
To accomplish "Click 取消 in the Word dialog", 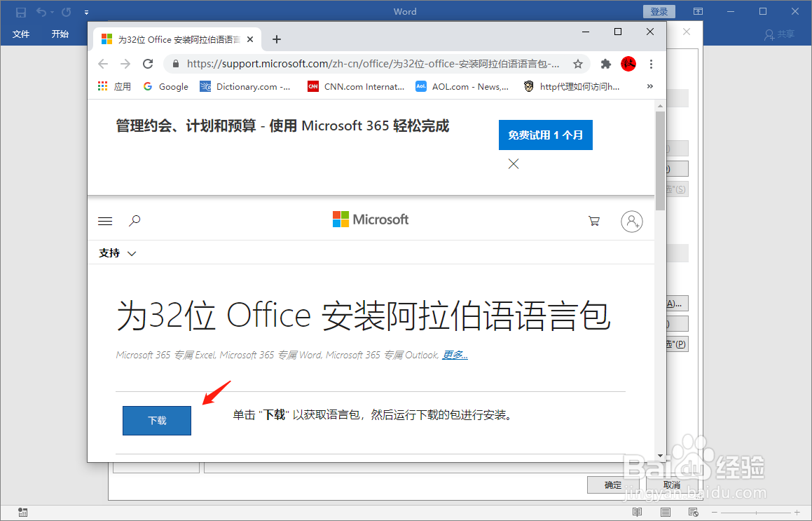I will click(672, 485).
